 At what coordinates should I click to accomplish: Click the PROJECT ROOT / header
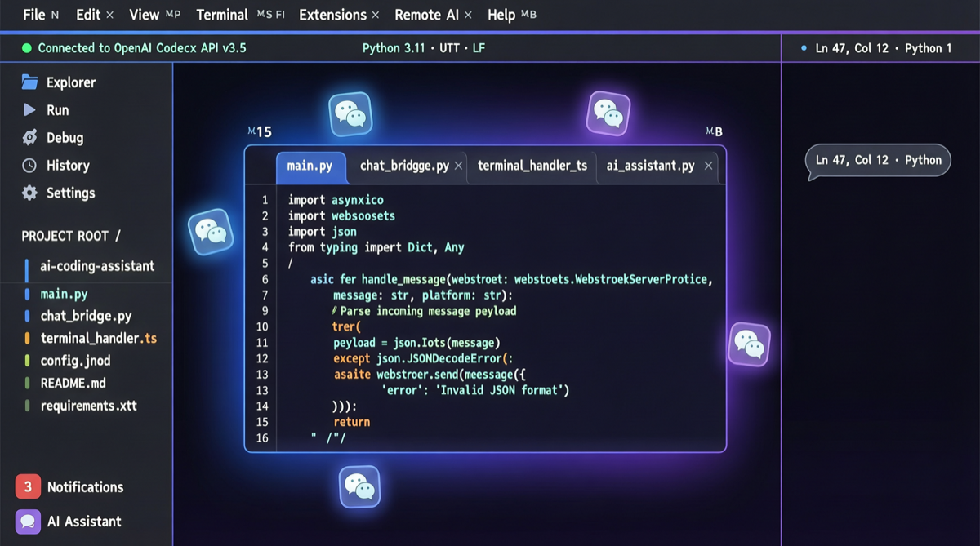point(71,236)
